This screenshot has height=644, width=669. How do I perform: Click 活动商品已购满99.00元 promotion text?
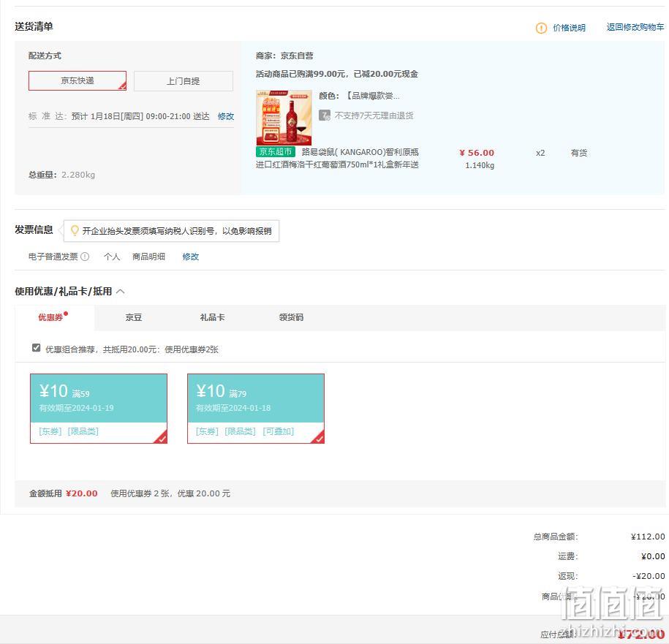[336, 75]
